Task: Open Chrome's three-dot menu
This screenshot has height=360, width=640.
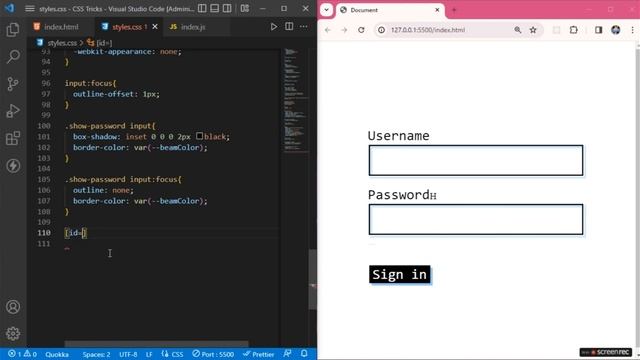Action: tap(633, 30)
